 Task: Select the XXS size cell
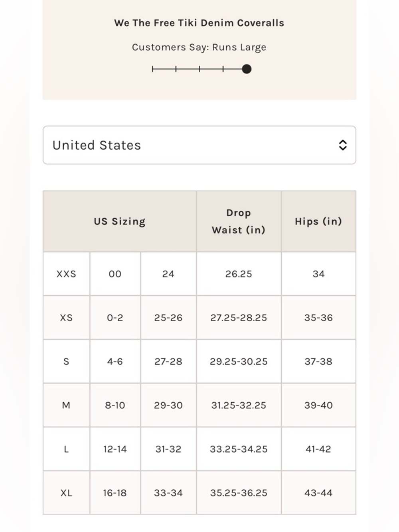point(66,274)
